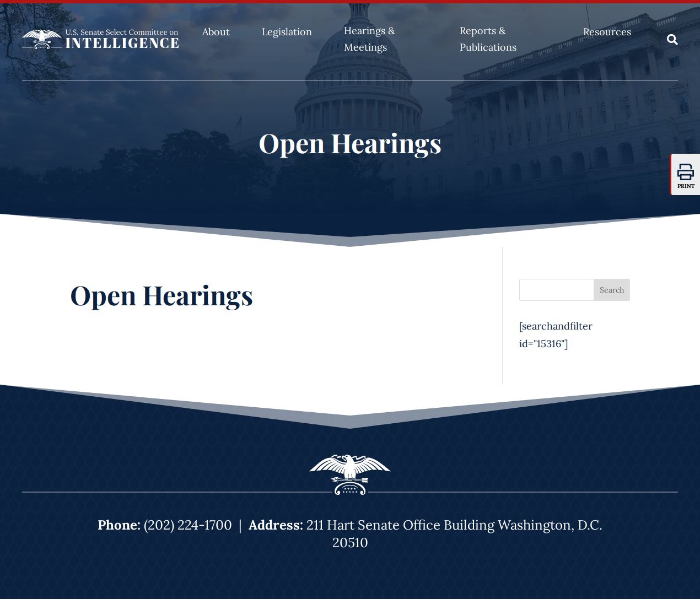Screen dimensions: 700x615
Task: Click the searchandfilter shortcode text in sidebar
Action: coord(556,335)
